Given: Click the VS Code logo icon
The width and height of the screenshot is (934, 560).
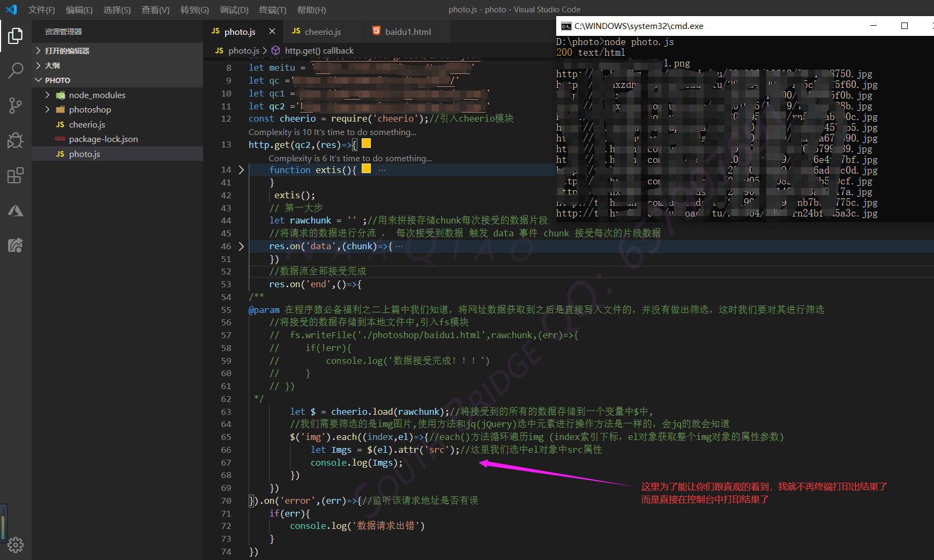Looking at the screenshot, I should point(11,10).
